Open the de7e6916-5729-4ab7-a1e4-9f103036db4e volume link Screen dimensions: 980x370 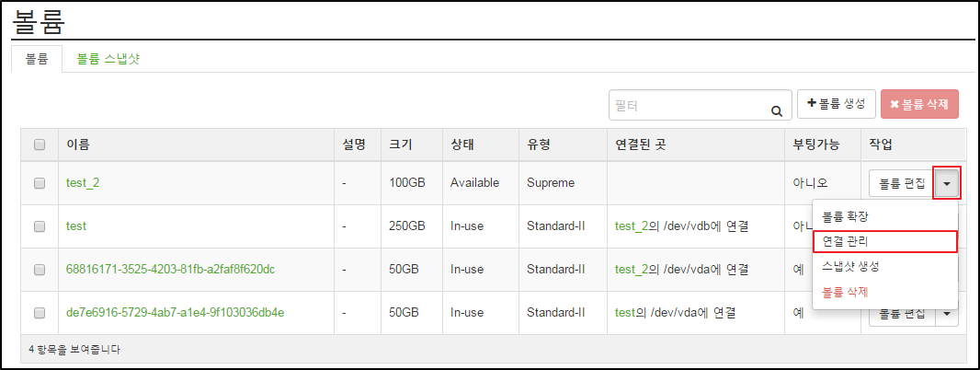pyautogui.click(x=175, y=313)
